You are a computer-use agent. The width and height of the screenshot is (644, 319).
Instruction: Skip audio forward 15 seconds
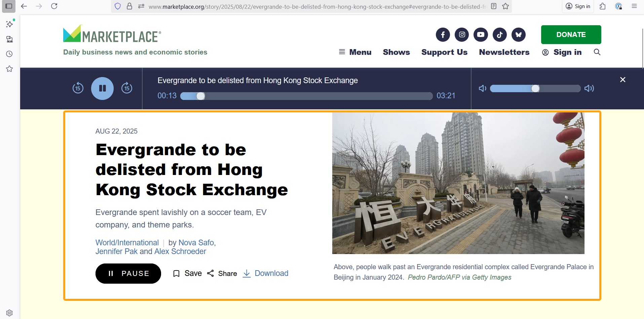pyautogui.click(x=127, y=88)
